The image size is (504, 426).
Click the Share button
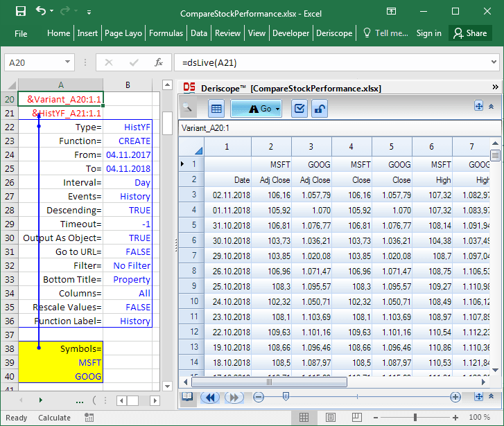[469, 33]
